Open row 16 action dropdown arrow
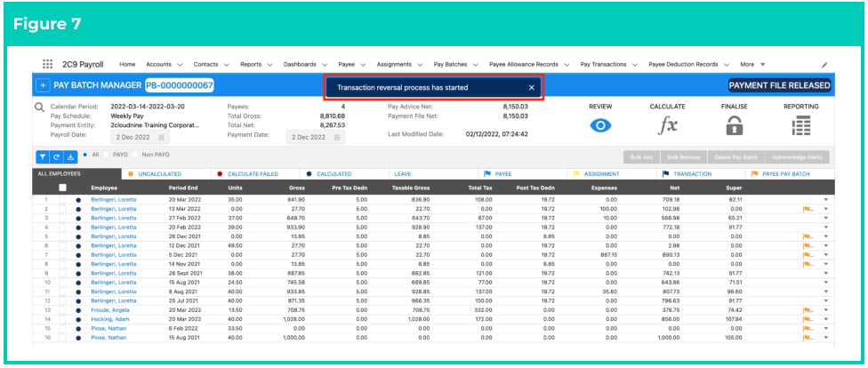Viewport: 868px width, 368px height. point(826,338)
